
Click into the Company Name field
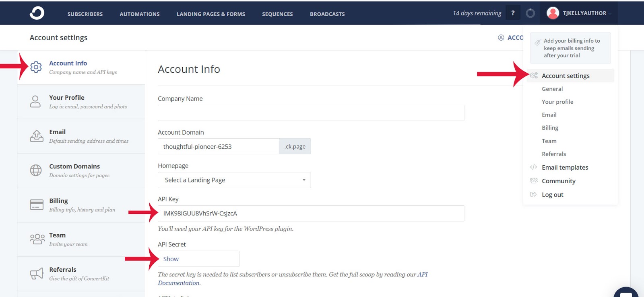click(x=311, y=113)
